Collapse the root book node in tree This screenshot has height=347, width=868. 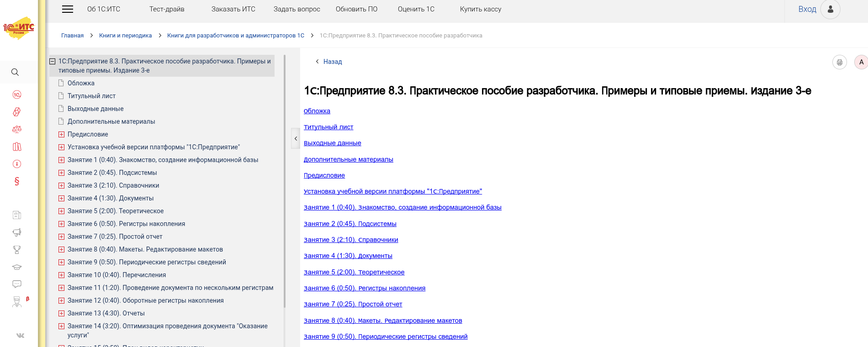53,61
